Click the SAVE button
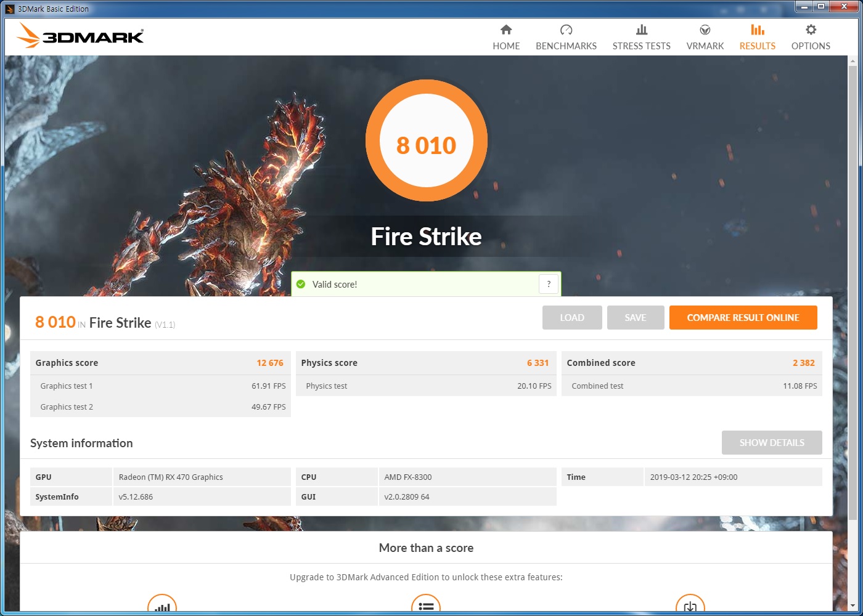Image resolution: width=863 pixels, height=616 pixels. (x=636, y=318)
